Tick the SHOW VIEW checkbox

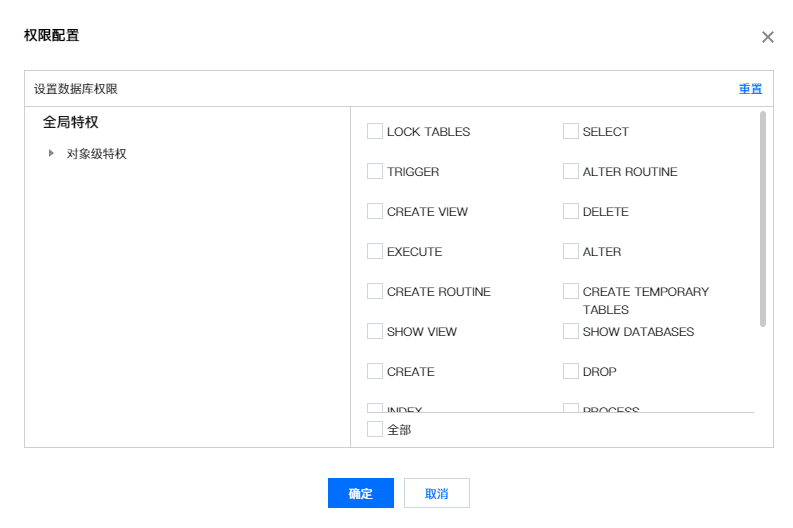tap(375, 331)
